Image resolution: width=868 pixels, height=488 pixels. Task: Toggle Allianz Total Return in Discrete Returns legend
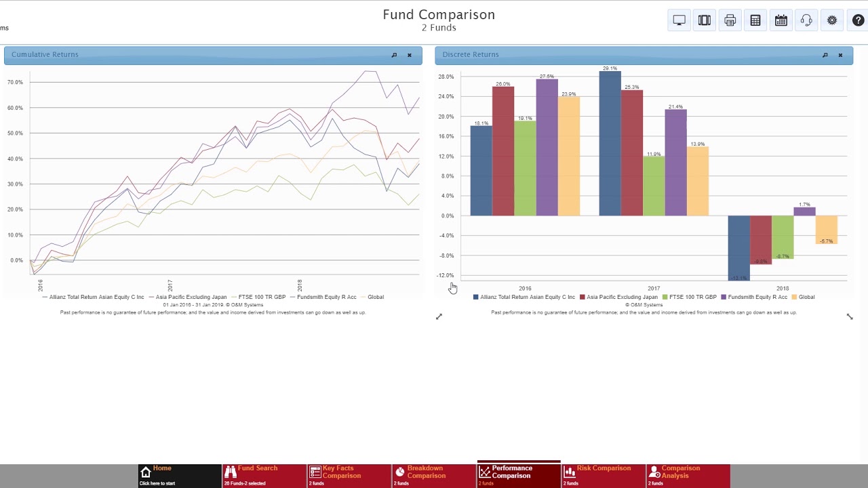pyautogui.click(x=524, y=297)
